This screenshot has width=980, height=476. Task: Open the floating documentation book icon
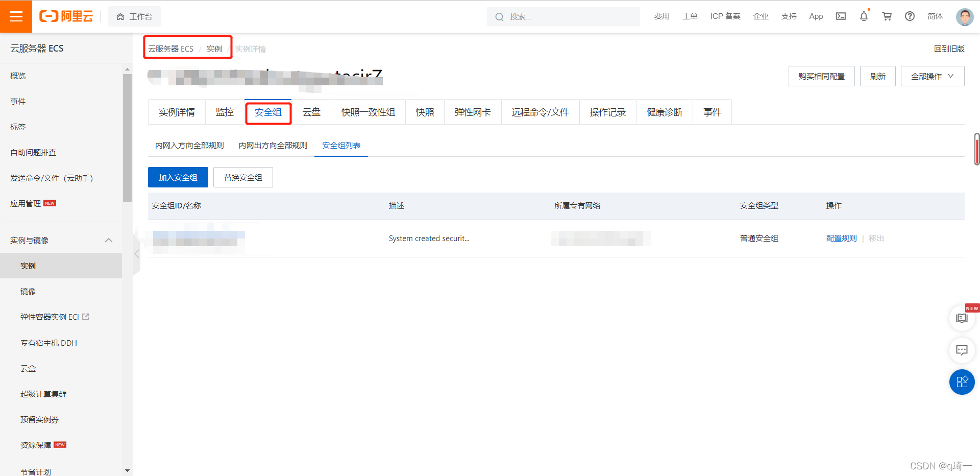point(962,318)
